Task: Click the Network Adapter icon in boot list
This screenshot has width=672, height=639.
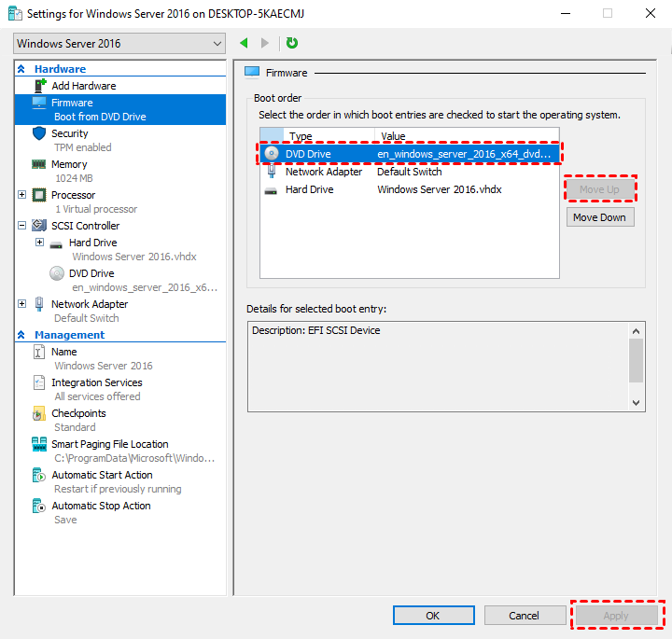Action: [x=272, y=172]
